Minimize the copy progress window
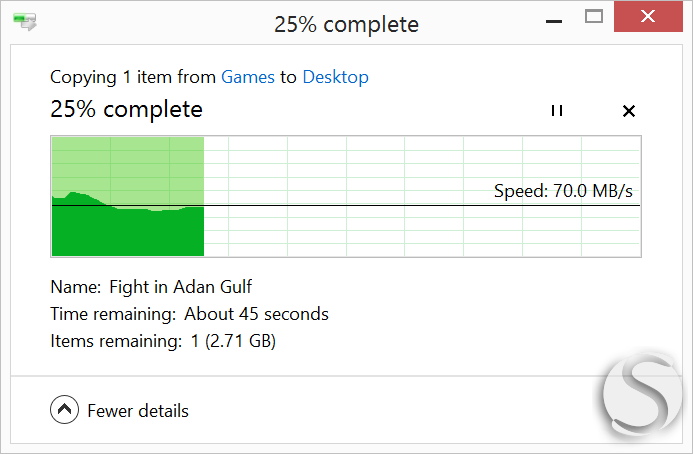This screenshot has height=454, width=693. coord(554,21)
